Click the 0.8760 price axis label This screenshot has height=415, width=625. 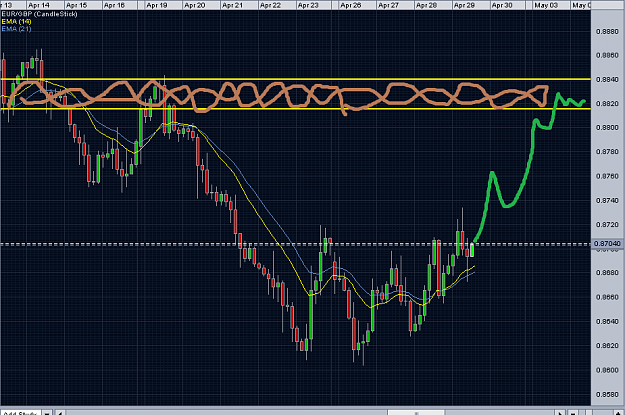point(607,176)
